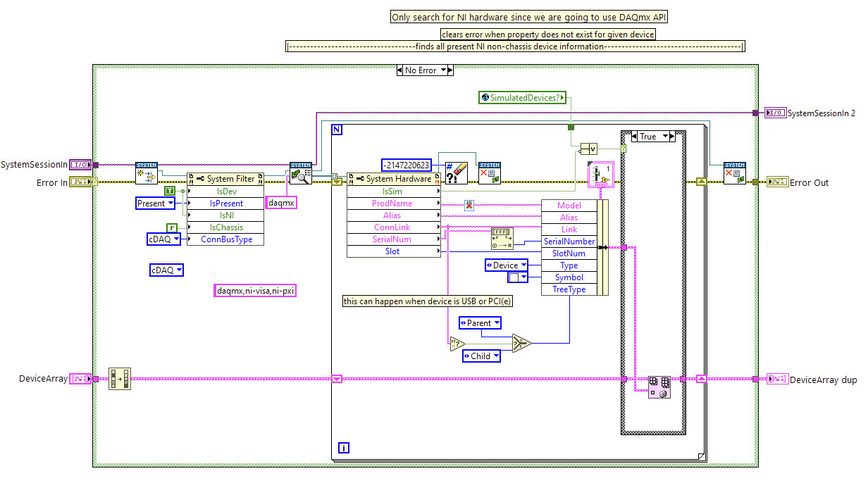868x495 pixels.
Task: Expand the No Error case selector list
Action: 442,70
